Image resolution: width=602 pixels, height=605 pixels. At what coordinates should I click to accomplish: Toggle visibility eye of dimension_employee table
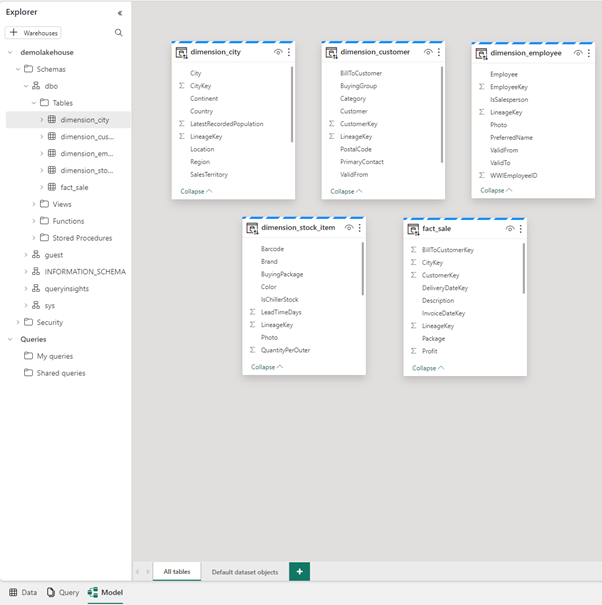578,53
